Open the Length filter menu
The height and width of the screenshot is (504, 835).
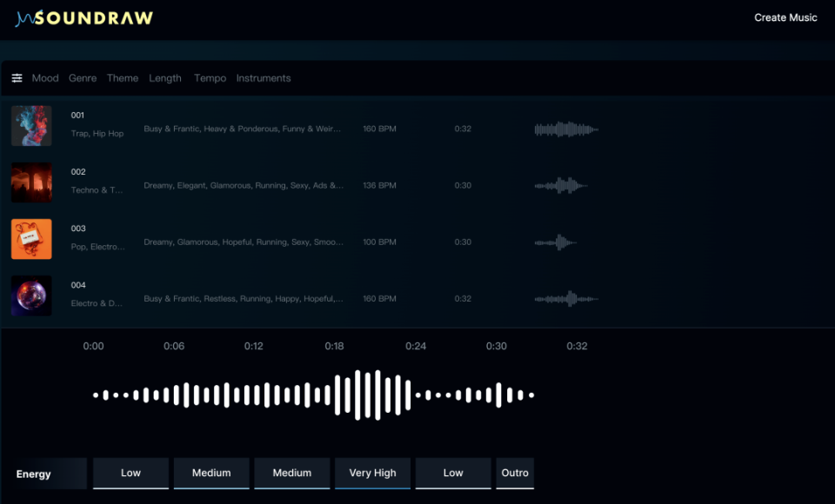[x=165, y=78]
